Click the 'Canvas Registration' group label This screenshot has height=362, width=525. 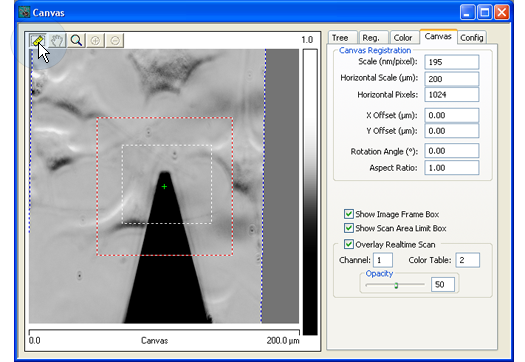pyautogui.click(x=375, y=50)
